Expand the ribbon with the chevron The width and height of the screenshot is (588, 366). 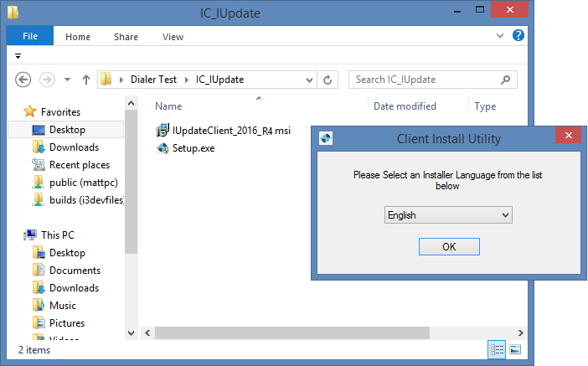point(500,36)
